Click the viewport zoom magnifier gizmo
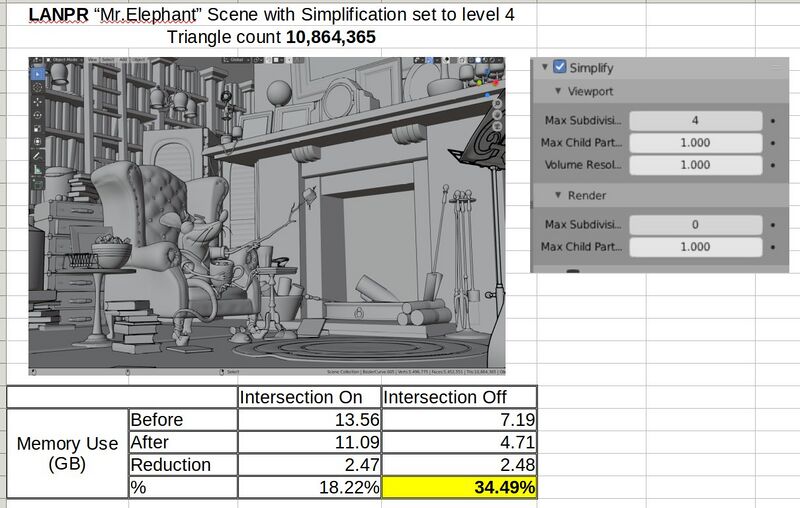The width and height of the screenshot is (800, 508). pyautogui.click(x=497, y=104)
